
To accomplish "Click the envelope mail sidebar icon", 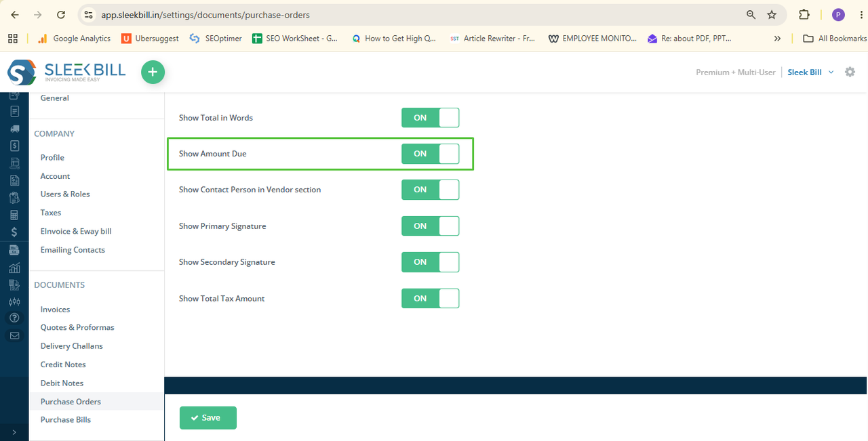I will (14, 335).
